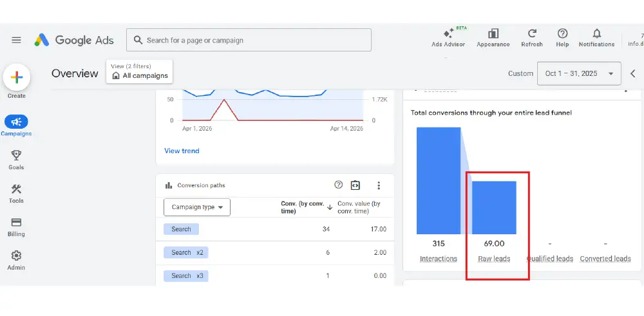
Task: Open the Appearance settings
Action: click(x=493, y=33)
